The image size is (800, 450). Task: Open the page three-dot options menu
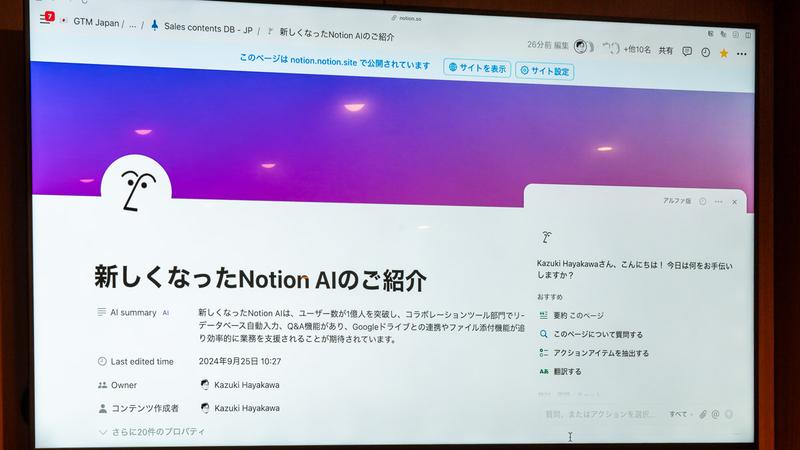click(x=741, y=54)
